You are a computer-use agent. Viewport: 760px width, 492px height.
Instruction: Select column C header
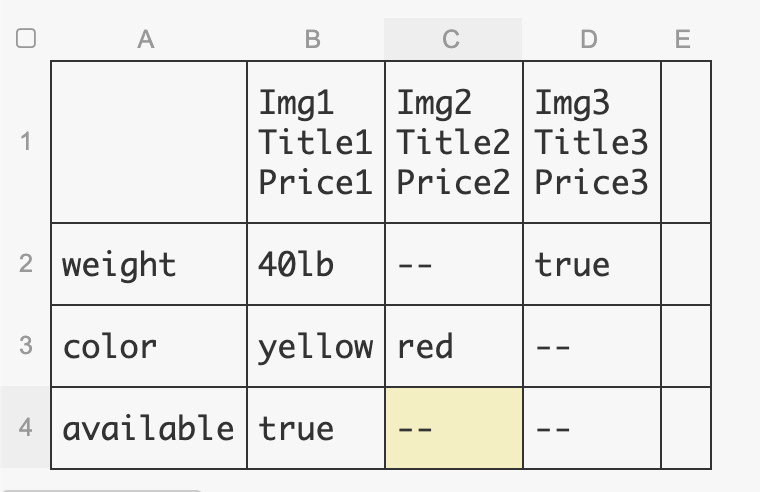click(x=451, y=39)
